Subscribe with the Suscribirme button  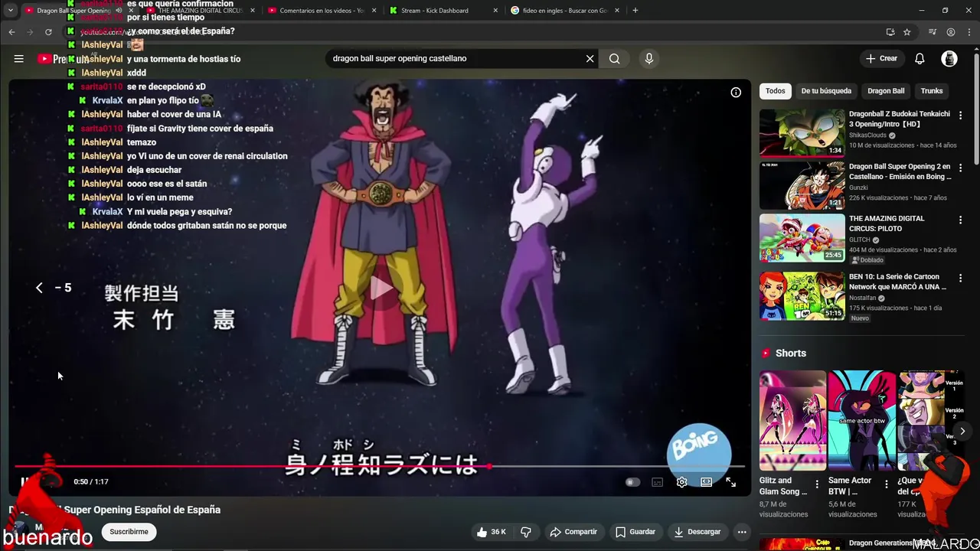coord(129,532)
